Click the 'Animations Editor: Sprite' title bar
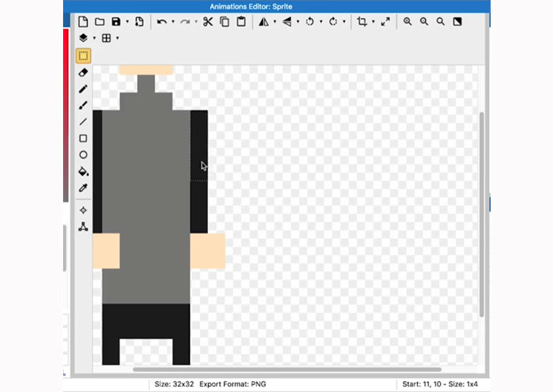553x392 pixels. click(251, 7)
